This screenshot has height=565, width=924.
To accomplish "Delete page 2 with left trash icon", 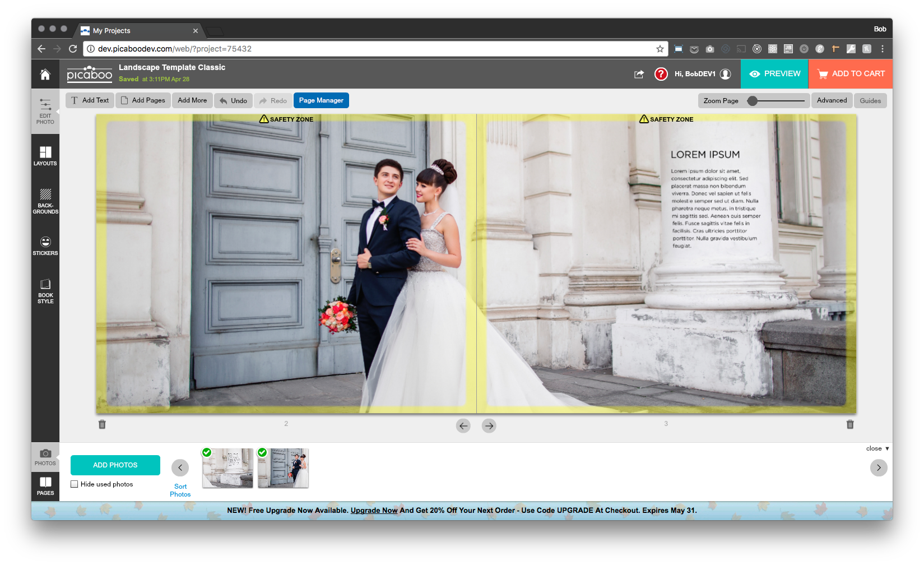I will (102, 424).
